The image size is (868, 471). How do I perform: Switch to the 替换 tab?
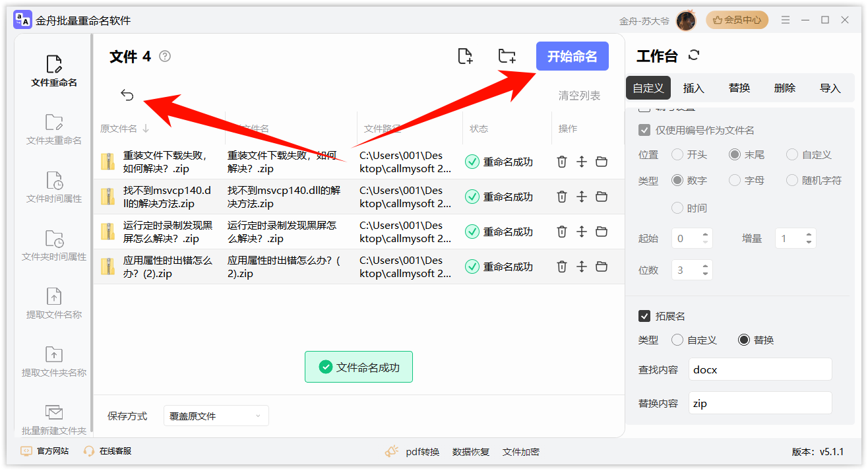pos(739,87)
